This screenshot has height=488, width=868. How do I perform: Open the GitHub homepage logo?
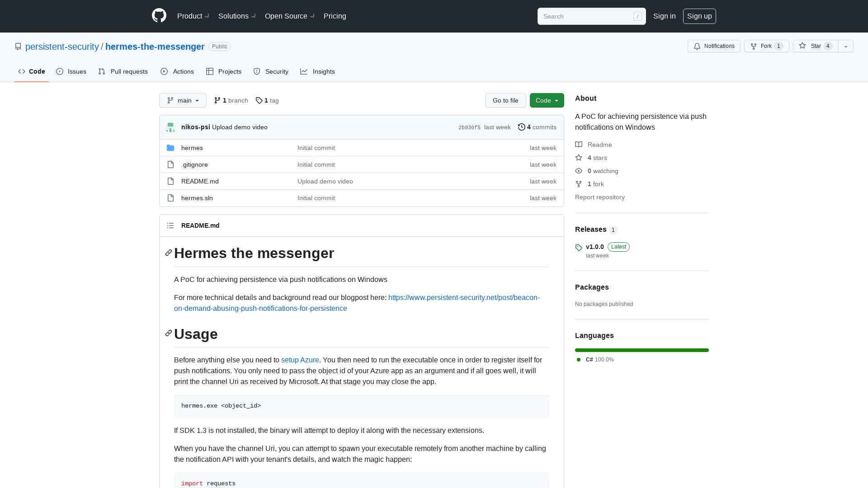(159, 16)
